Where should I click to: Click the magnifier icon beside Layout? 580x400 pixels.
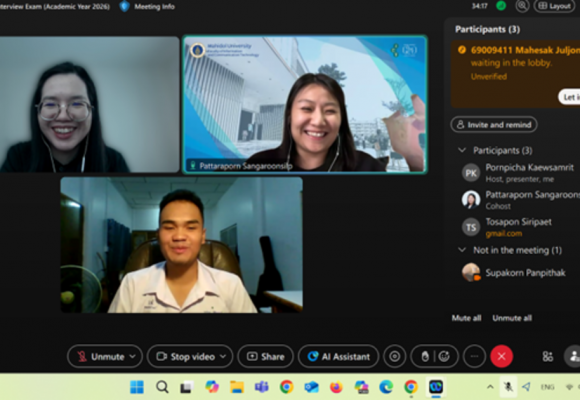tap(522, 6)
